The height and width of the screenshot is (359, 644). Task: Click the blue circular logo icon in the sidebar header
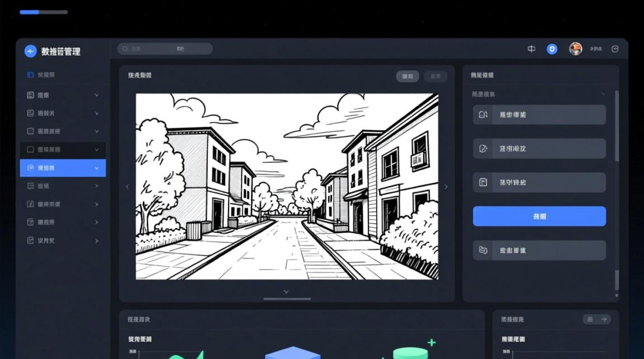[30, 51]
